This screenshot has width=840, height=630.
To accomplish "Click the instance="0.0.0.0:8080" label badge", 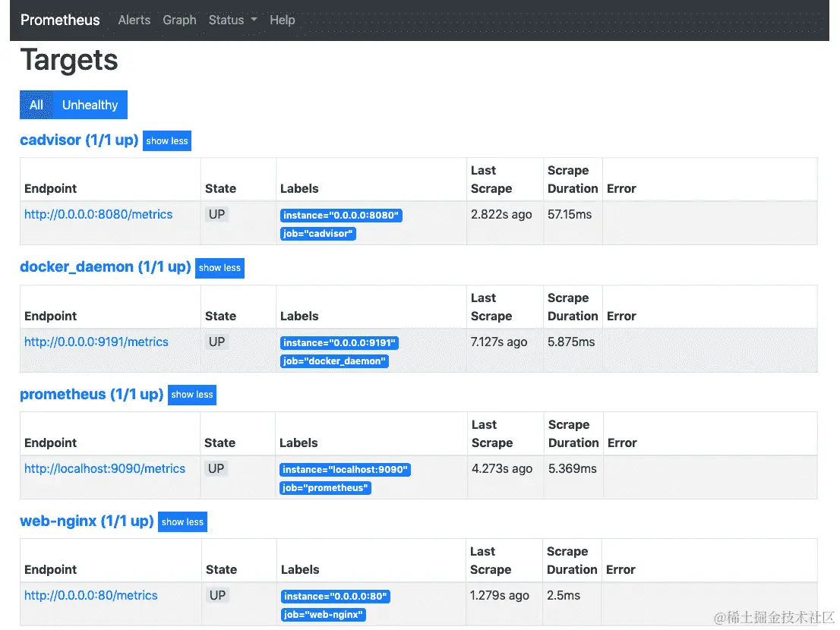I will 341,215.
